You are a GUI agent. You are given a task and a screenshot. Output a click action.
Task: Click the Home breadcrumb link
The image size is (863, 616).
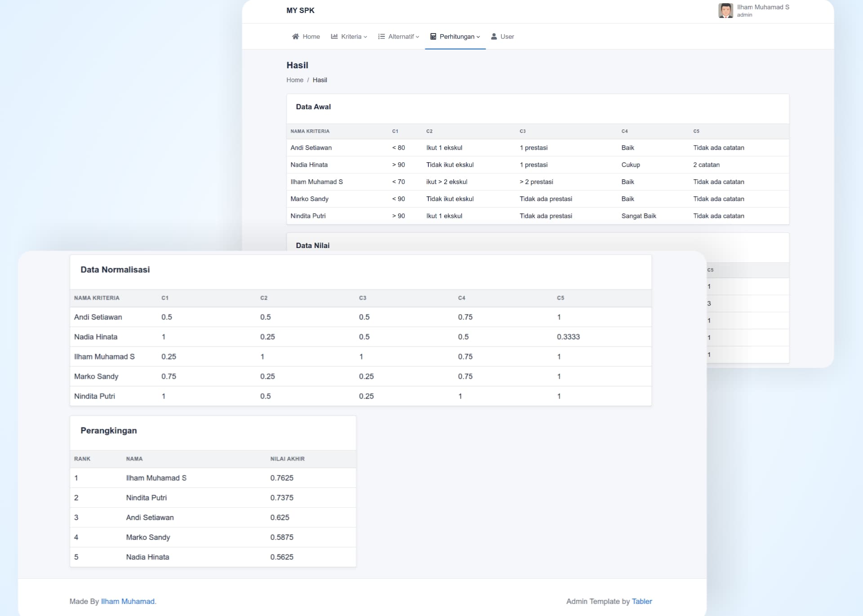tap(295, 80)
